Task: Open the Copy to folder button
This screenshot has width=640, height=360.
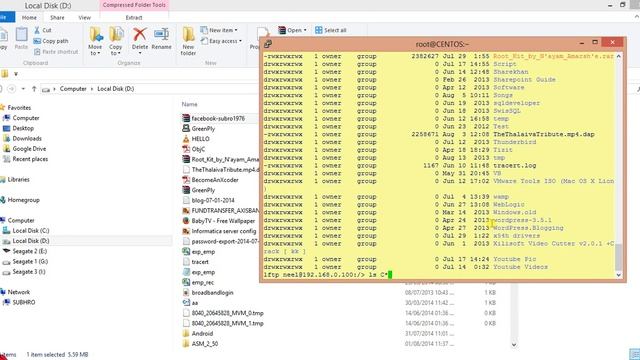Action: point(116,41)
